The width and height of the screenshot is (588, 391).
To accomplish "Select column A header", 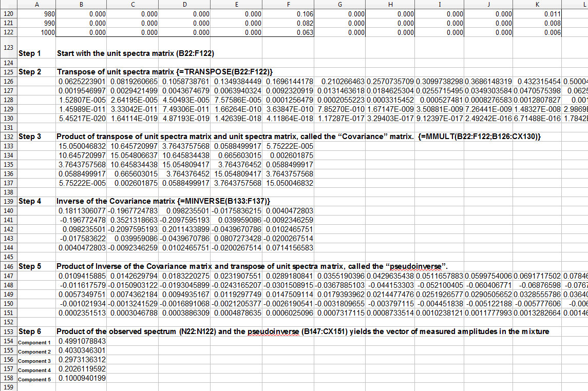I will click(36, 5).
